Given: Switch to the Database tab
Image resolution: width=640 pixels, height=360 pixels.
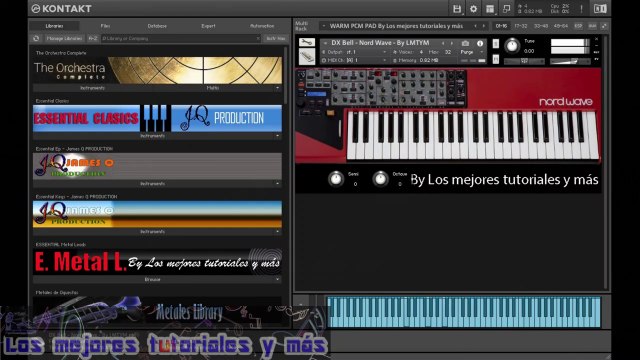Looking at the screenshot, I should coord(157,26).
